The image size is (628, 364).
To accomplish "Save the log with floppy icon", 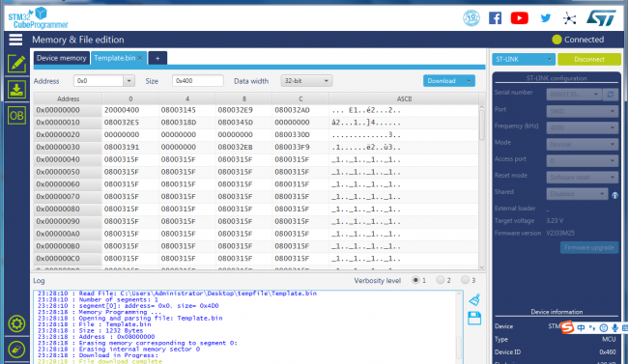I will pyautogui.click(x=474, y=319).
